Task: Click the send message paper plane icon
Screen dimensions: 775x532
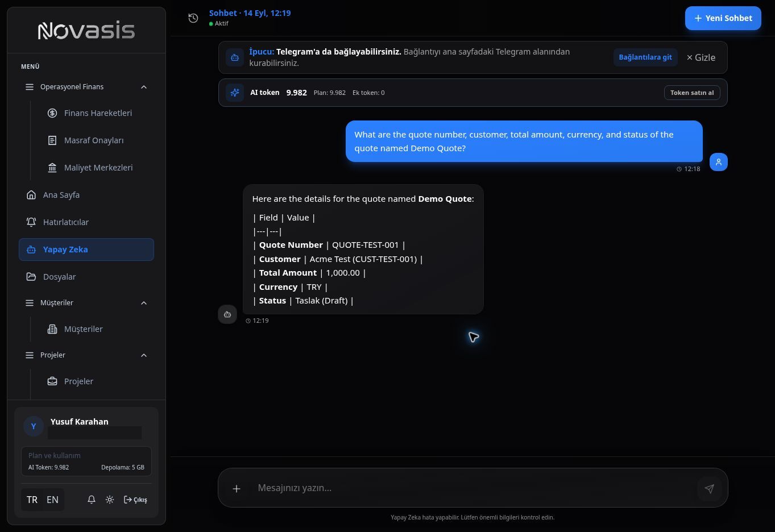Action: tap(709, 488)
